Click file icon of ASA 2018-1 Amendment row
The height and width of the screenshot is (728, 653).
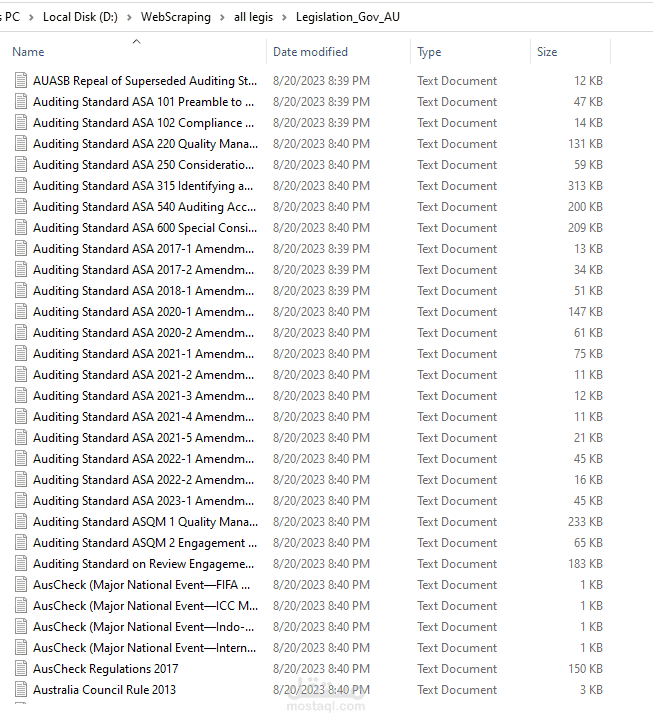pyautogui.click(x=21, y=291)
